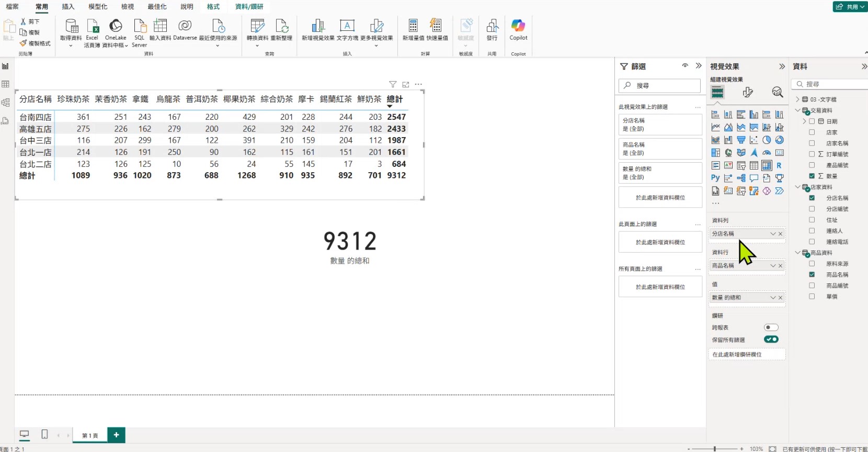Check the 店家名稱 field checkbox
868x452 pixels.
812,143
